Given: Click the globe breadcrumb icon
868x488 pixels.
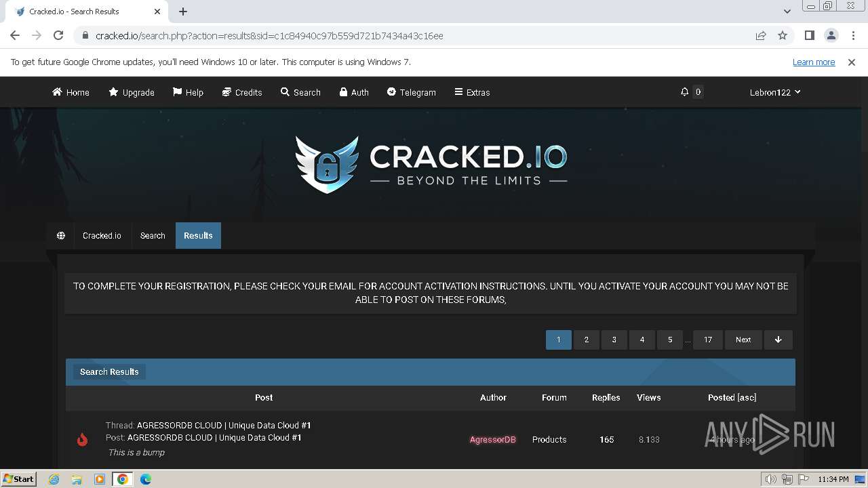Looking at the screenshot, I should pos(61,235).
